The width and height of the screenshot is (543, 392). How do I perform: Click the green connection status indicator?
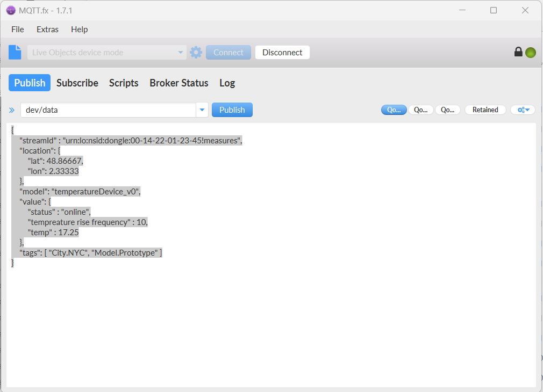tap(531, 53)
